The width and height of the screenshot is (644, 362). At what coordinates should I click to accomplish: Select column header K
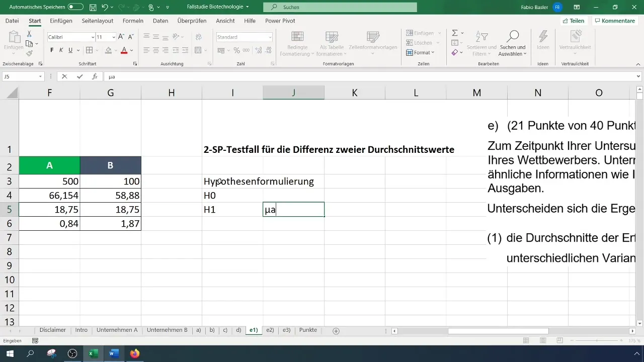click(355, 93)
